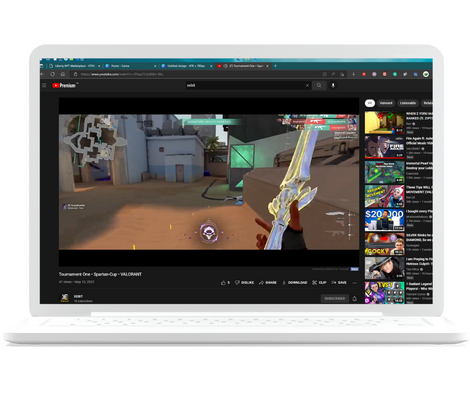Clear the search box with the X
Screen dimensions: 470x393
click(x=307, y=86)
